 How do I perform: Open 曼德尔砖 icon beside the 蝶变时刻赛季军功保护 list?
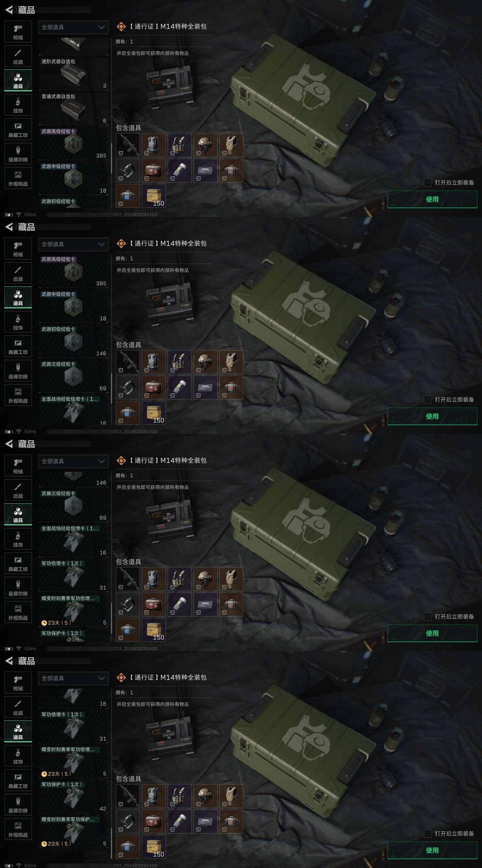[x=18, y=805]
